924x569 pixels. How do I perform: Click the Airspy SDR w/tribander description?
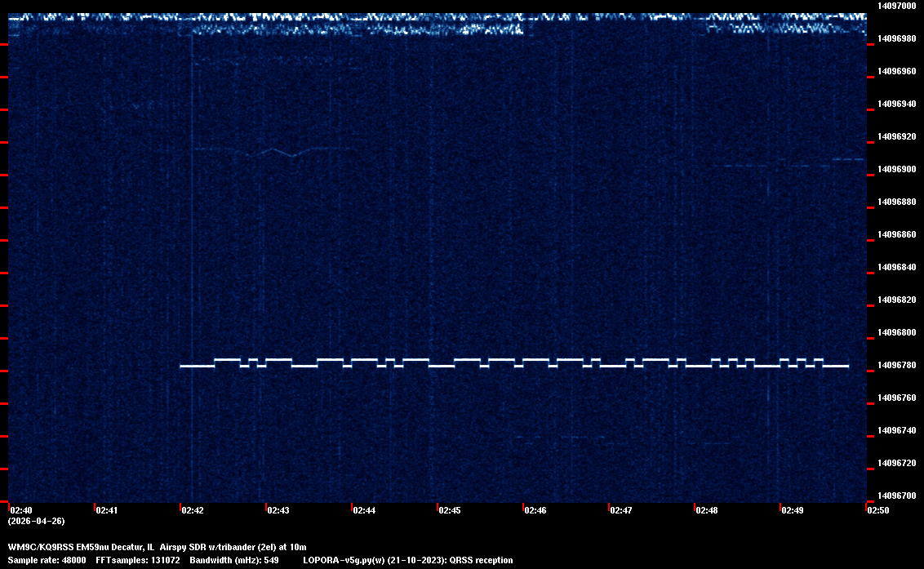pyautogui.click(x=233, y=546)
